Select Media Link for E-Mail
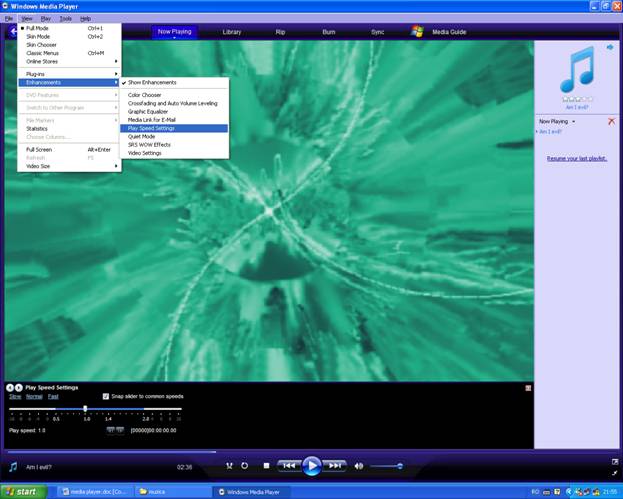The height and width of the screenshot is (499, 623). pyautogui.click(x=174, y=120)
